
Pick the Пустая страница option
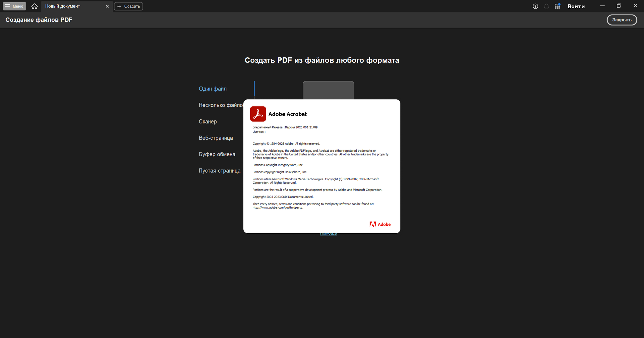(x=220, y=171)
